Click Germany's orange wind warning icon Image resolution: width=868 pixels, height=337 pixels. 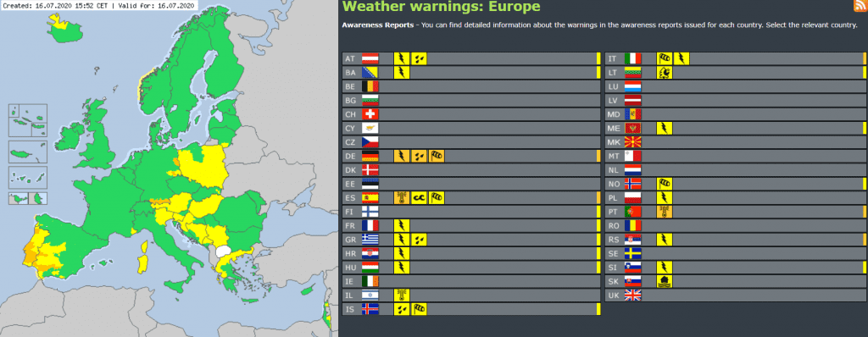pyautogui.click(x=437, y=156)
